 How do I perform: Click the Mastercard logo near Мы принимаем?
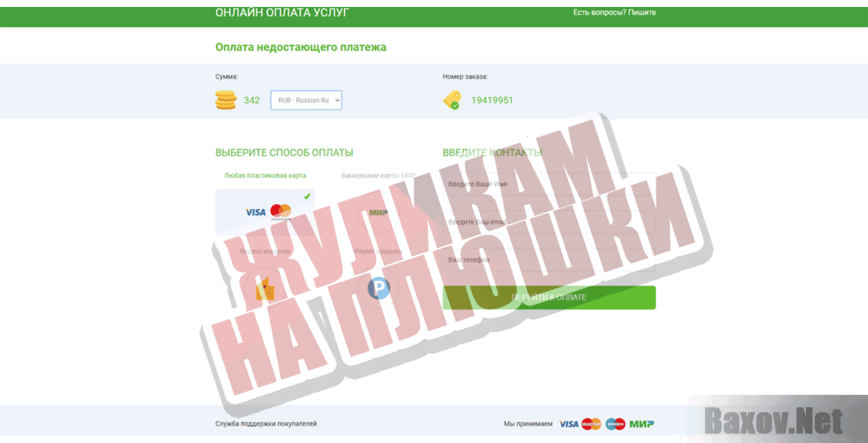pos(590,422)
